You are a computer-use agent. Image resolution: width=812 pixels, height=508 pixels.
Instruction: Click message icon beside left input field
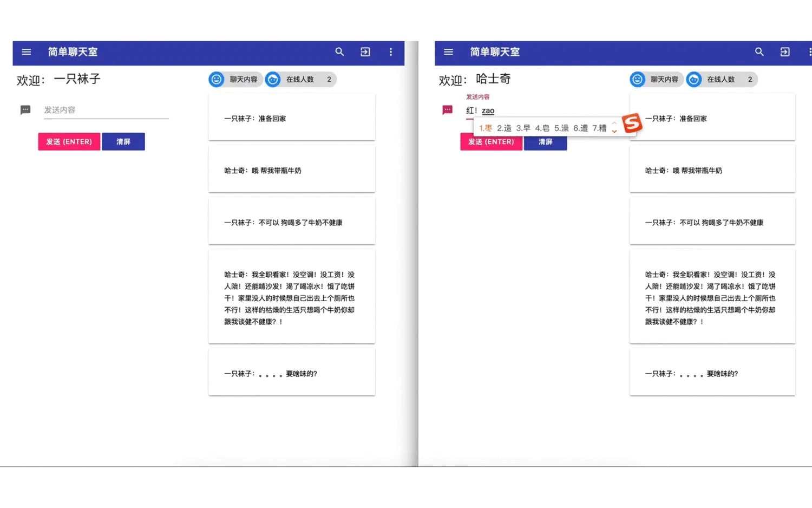click(25, 110)
